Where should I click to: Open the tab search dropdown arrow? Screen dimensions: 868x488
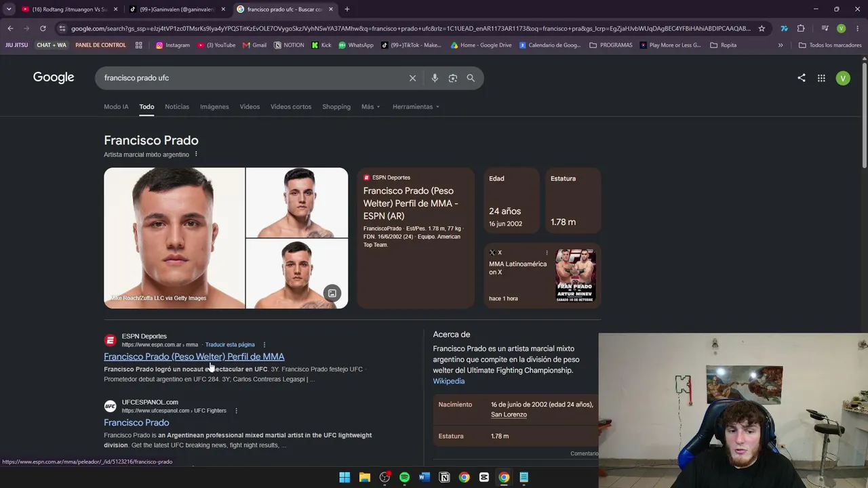9,9
